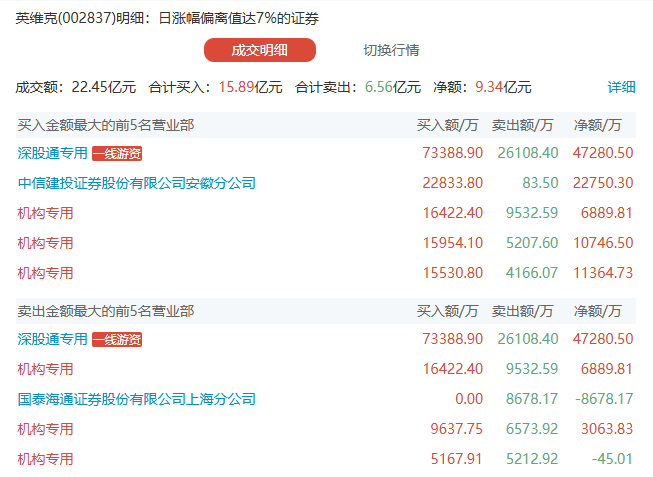Select the 成交明细 tab
653x477 pixels.
(259, 50)
